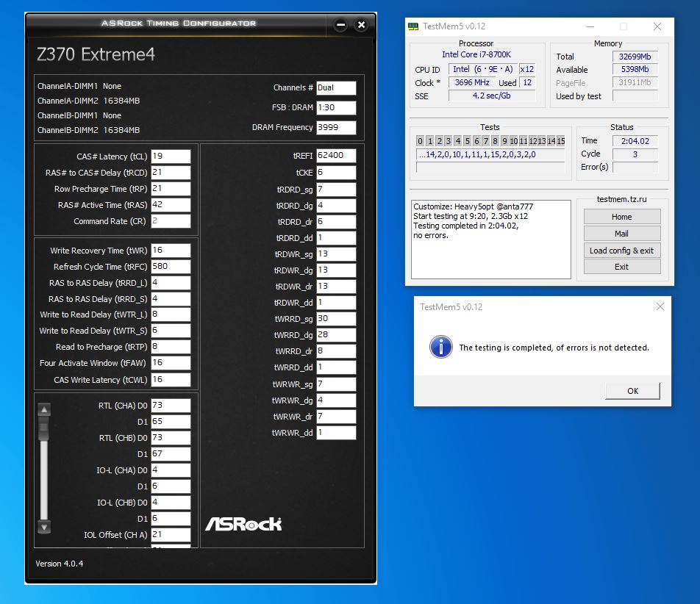Click the tRCD value field
The height and width of the screenshot is (604, 700).
tap(171, 173)
